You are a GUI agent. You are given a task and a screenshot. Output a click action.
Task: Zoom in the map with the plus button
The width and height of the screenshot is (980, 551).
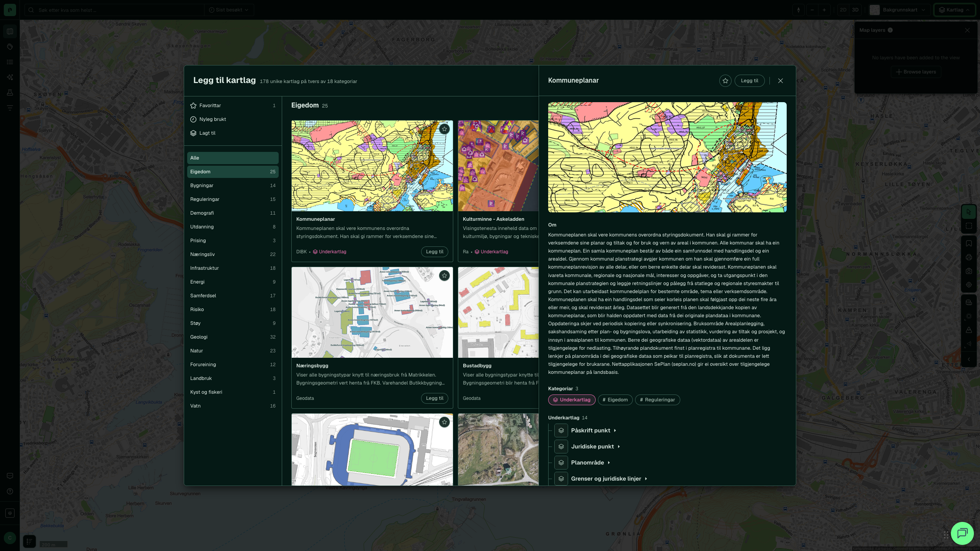[824, 10]
